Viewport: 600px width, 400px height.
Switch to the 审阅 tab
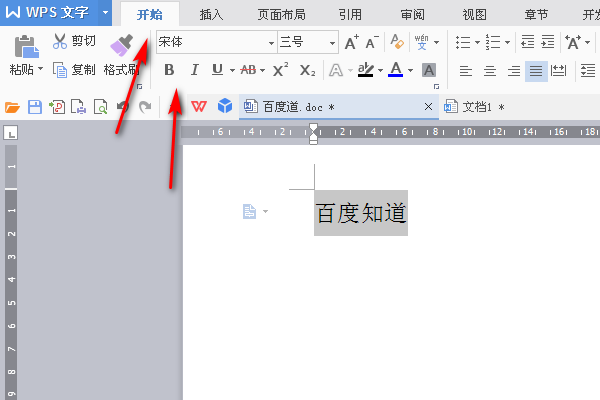(412, 15)
